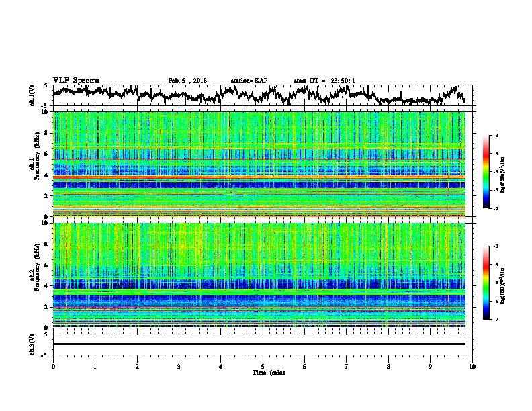Click the "-3" label on ch.1 color bar

(495, 136)
